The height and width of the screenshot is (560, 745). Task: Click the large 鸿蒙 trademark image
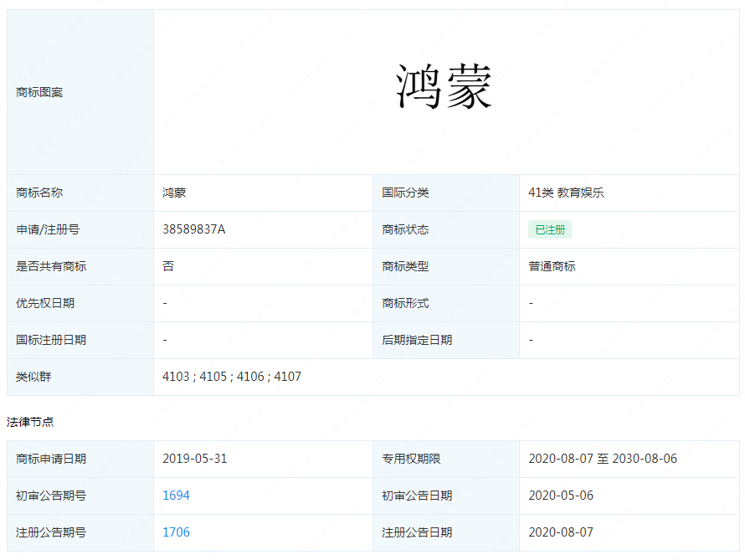(x=444, y=87)
